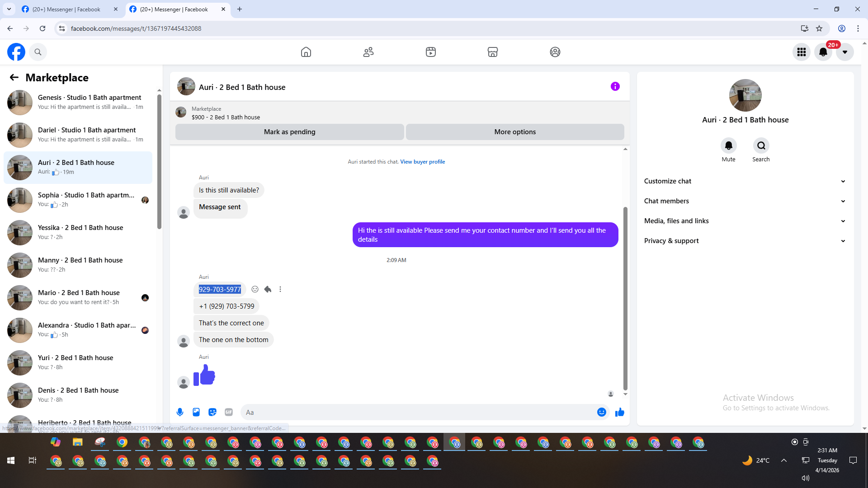This screenshot has height=488, width=868.
Task: Open conversation information purple icon
Action: (x=615, y=86)
